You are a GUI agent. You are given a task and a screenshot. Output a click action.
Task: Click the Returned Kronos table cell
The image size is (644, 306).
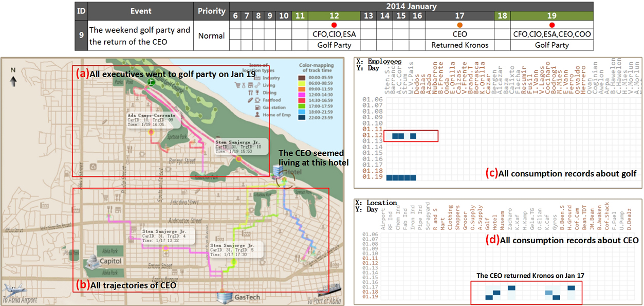coord(459,45)
